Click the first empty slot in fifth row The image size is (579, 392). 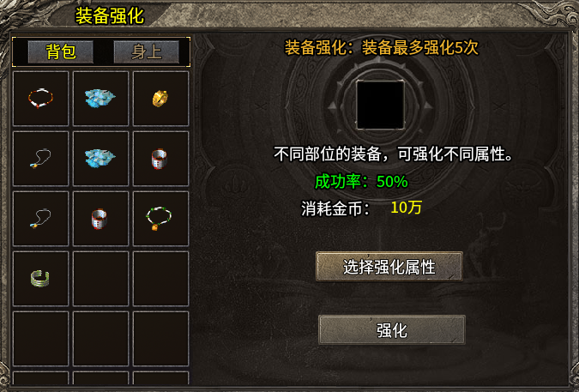click(40, 339)
